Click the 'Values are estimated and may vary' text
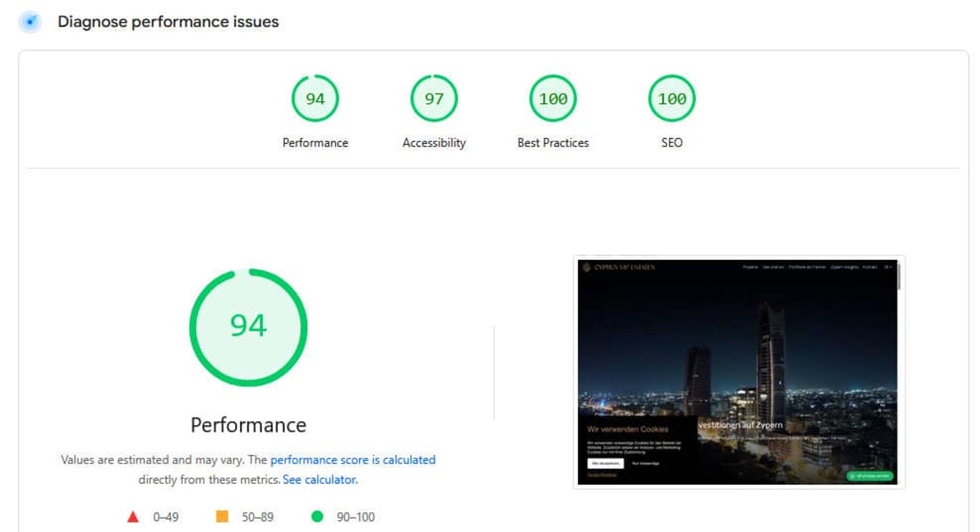Image resolution: width=980 pixels, height=532 pixels. coord(153,460)
